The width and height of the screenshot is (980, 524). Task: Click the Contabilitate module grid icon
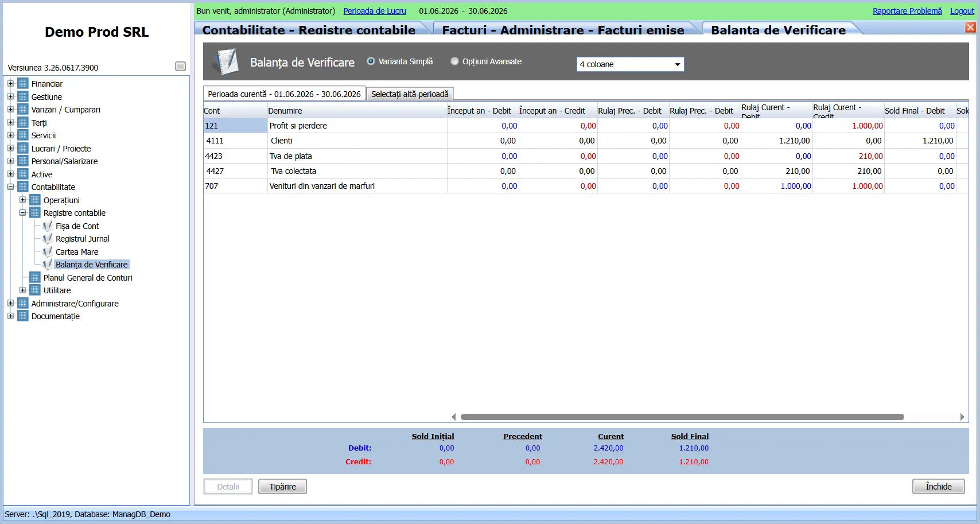click(x=23, y=187)
